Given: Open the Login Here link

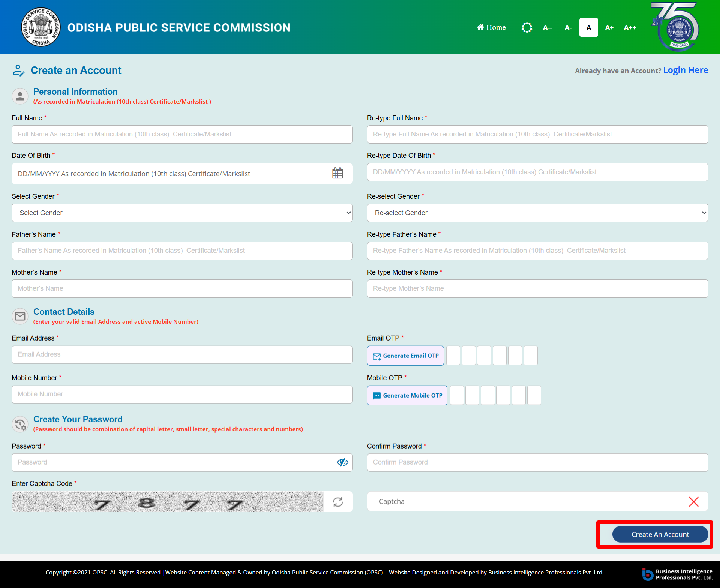Looking at the screenshot, I should pyautogui.click(x=685, y=70).
